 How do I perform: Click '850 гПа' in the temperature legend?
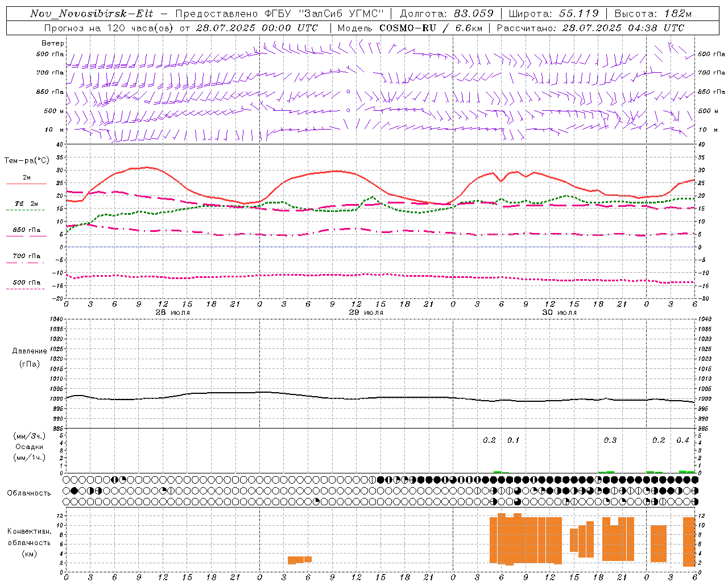[26, 230]
